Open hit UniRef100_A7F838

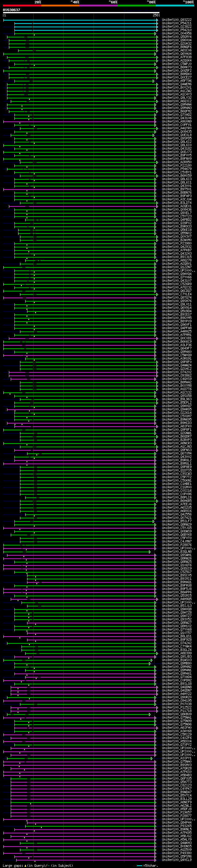point(177,57)
